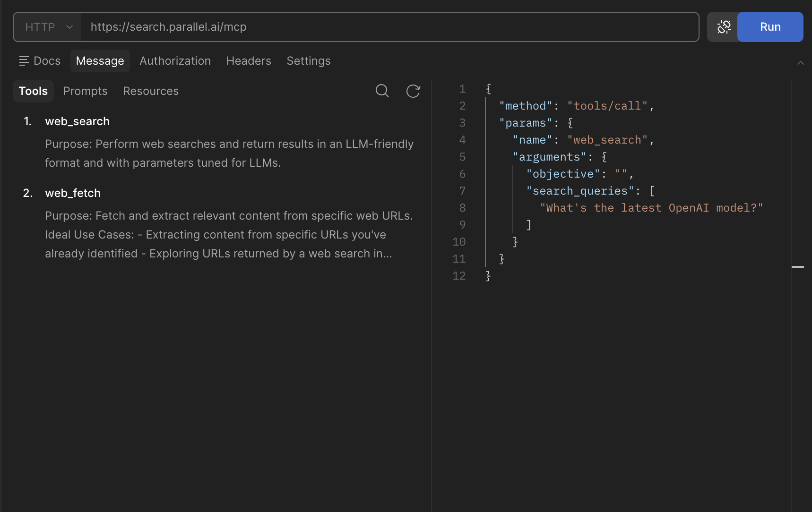Select the web_fetch tool
The image size is (812, 512).
[73, 193]
